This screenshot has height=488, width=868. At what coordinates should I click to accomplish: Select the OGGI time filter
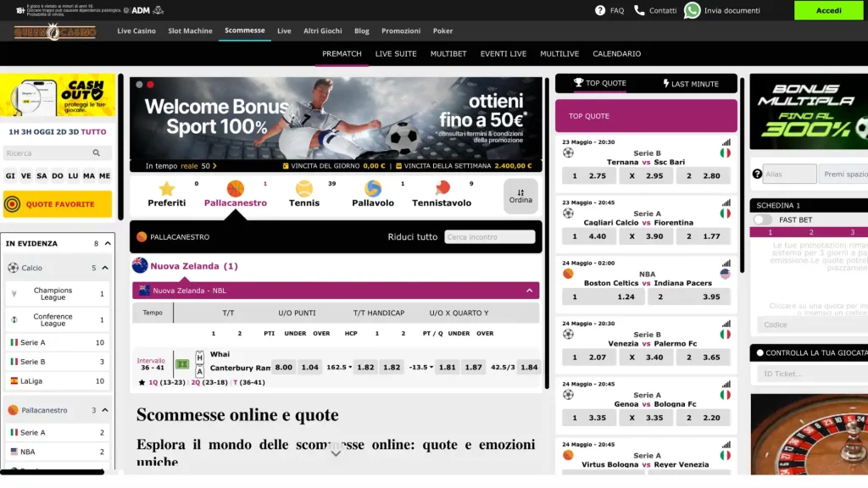[44, 131]
